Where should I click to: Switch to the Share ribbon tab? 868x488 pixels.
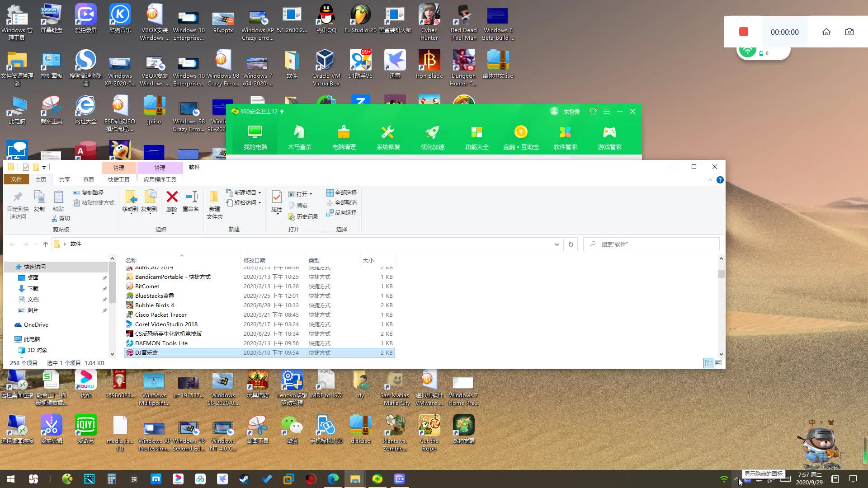[65, 179]
